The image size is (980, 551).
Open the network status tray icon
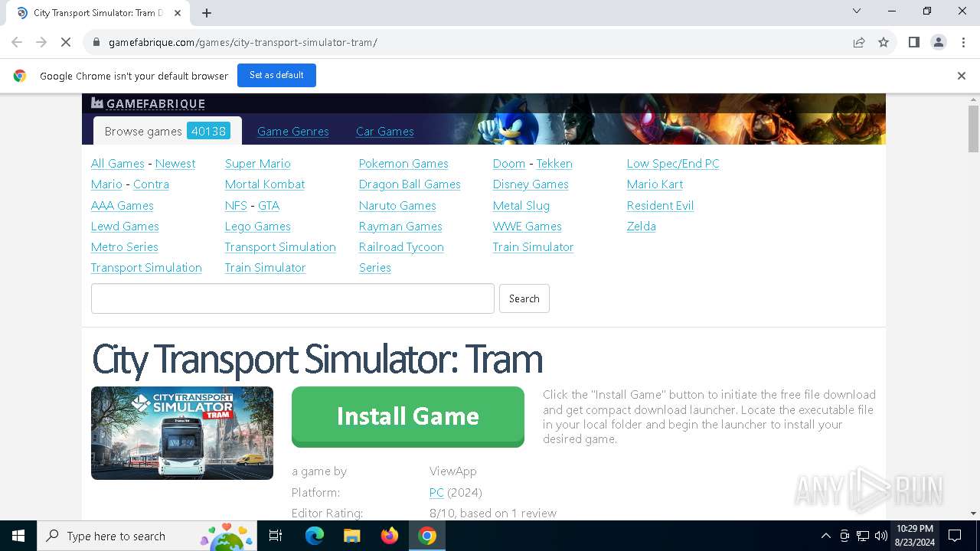point(863,536)
